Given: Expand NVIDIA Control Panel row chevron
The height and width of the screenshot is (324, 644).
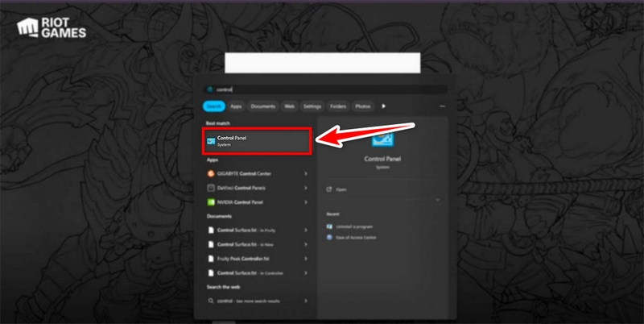Looking at the screenshot, I should click(x=306, y=202).
